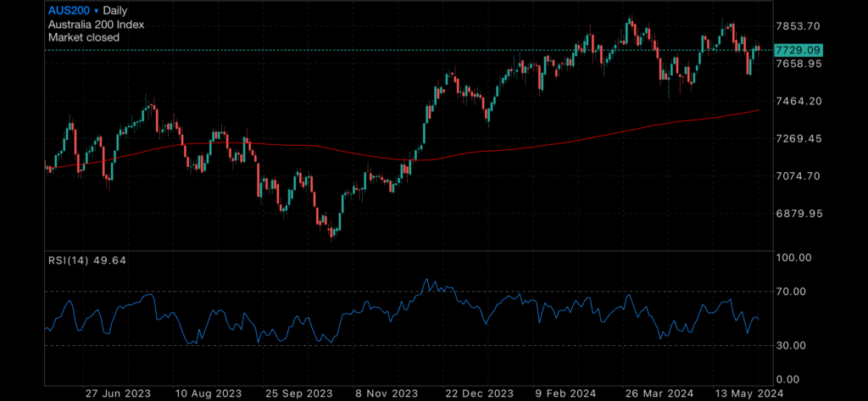
Task: Click the RSI value 49.64
Action: point(111,260)
